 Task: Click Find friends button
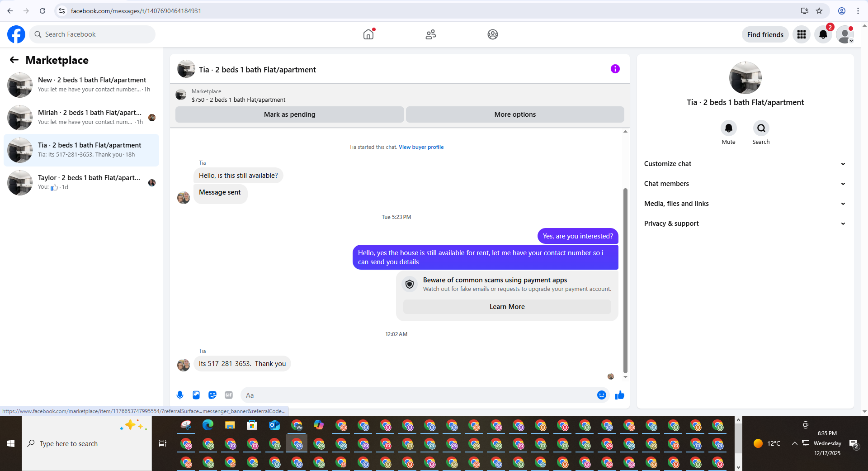tap(765, 34)
